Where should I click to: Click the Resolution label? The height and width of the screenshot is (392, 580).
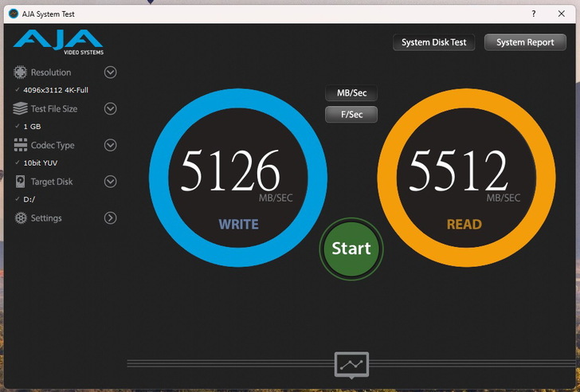pyautogui.click(x=51, y=73)
